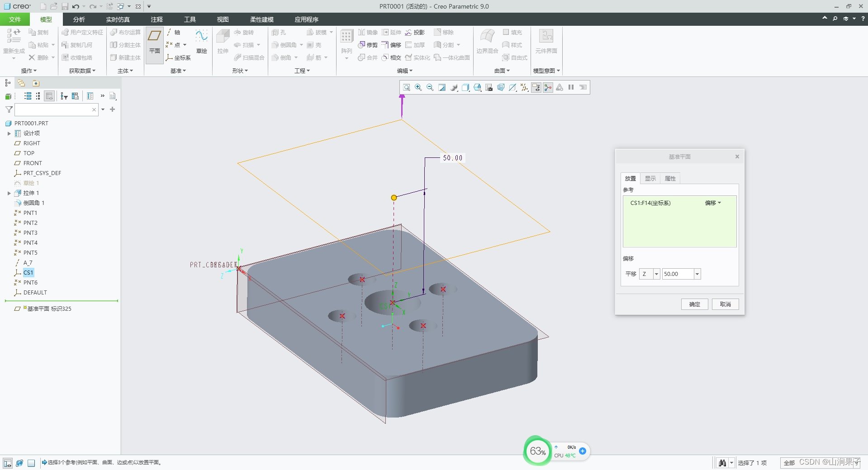The image size is (868, 470).
Task: Click the tree filters icon
Action: click(x=64, y=96)
